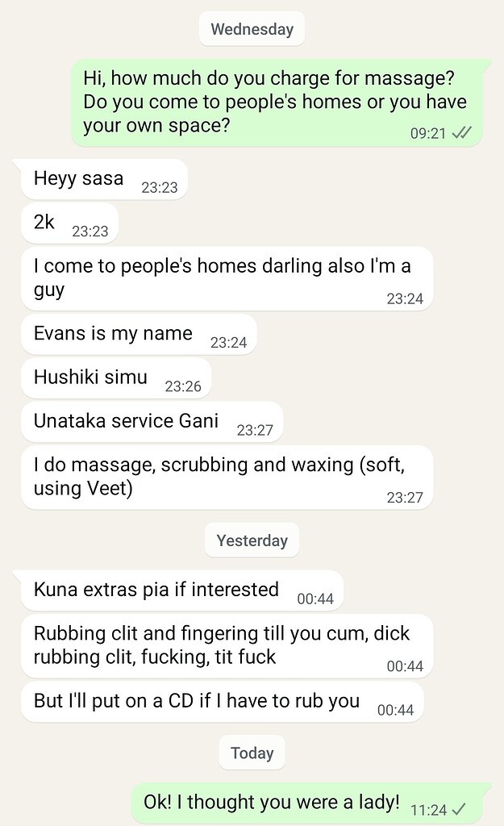Click the 23:26 timestamp beside 'Hushiki simu'
Viewport: 504px width, 826px height.
183,386
